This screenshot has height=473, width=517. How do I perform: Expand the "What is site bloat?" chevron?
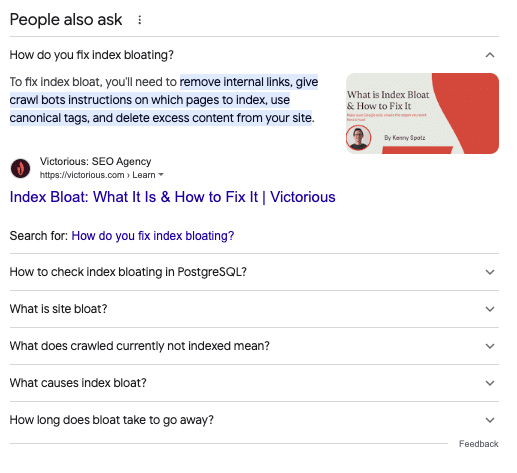click(490, 309)
